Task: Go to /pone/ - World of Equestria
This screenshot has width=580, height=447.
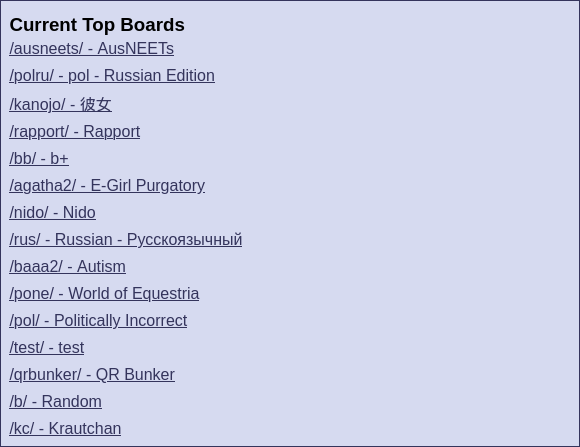Action: coord(104,294)
